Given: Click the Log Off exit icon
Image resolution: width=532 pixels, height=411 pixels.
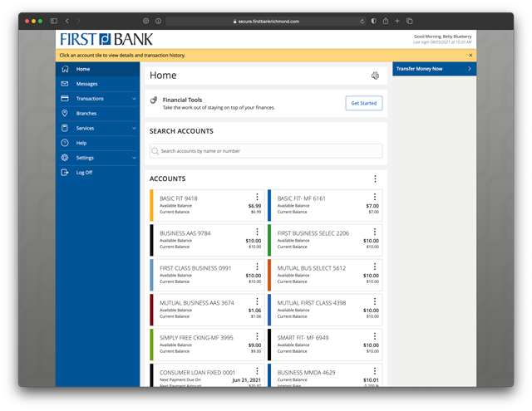Looking at the screenshot, I should coord(65,173).
